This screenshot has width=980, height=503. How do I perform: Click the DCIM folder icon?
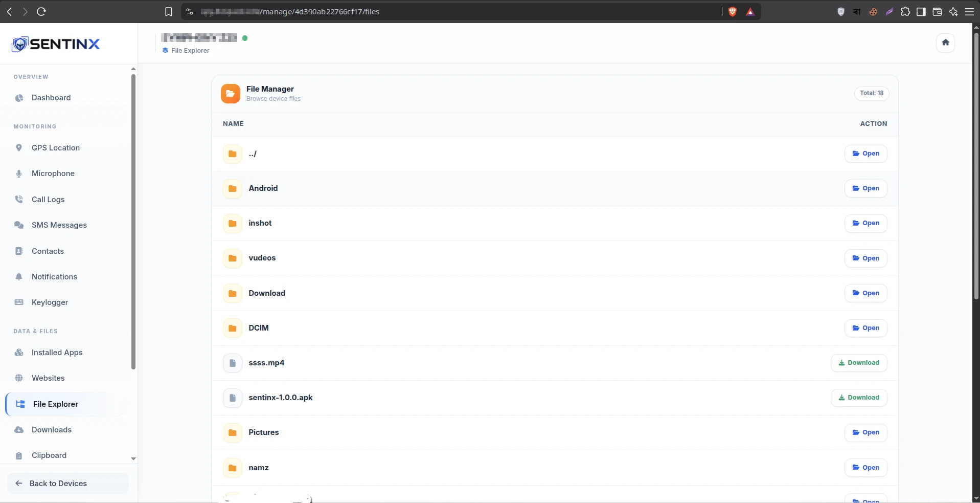pyautogui.click(x=233, y=328)
